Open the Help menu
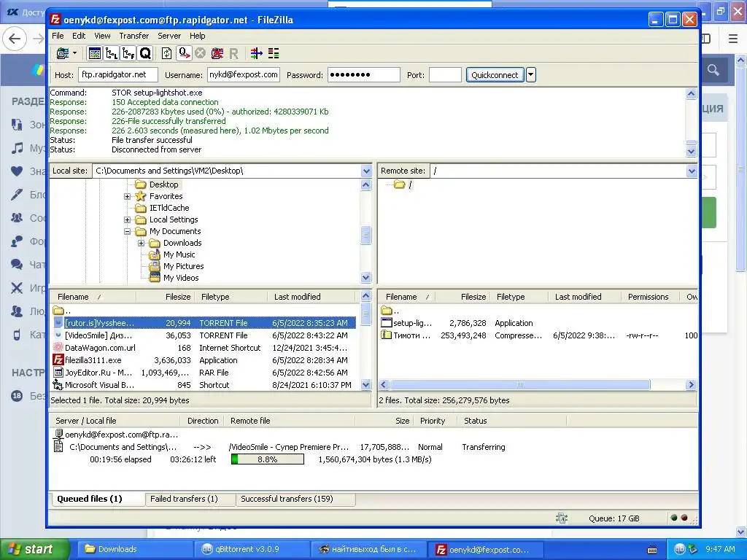The height and width of the screenshot is (560, 747). [197, 36]
